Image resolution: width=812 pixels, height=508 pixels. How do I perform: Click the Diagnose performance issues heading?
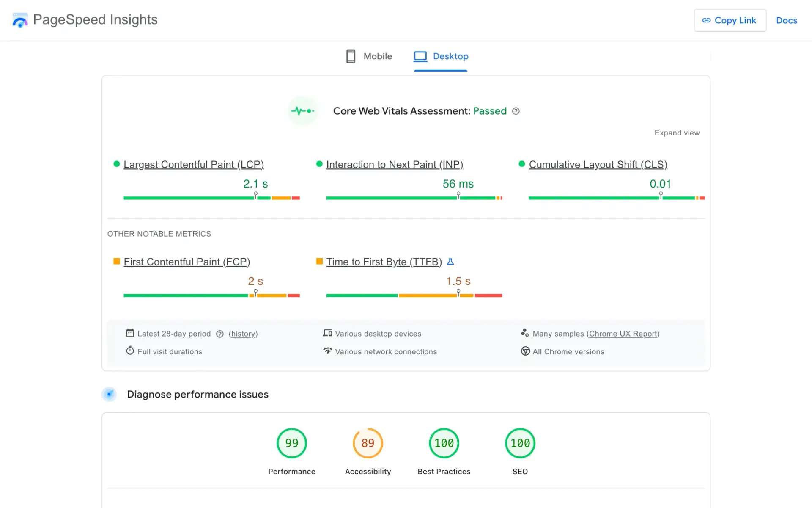pos(198,394)
